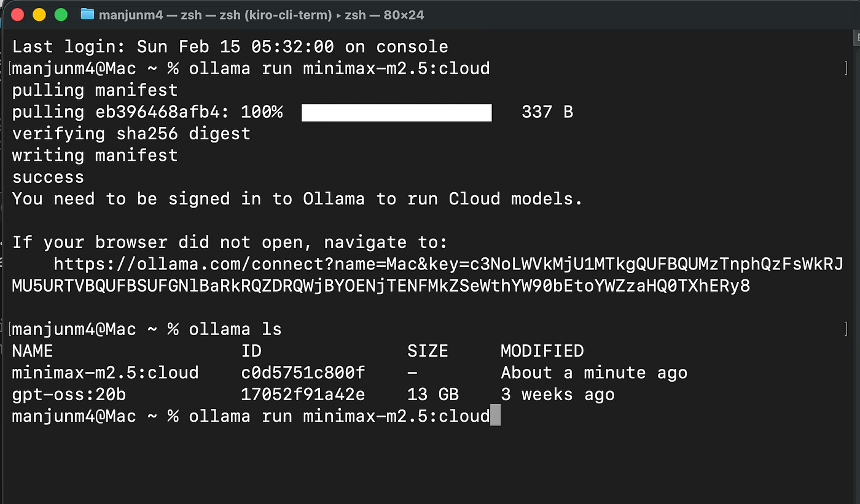This screenshot has height=504, width=860.
Task: Click the window title showing zsh — 80×24
Action: 258,15
